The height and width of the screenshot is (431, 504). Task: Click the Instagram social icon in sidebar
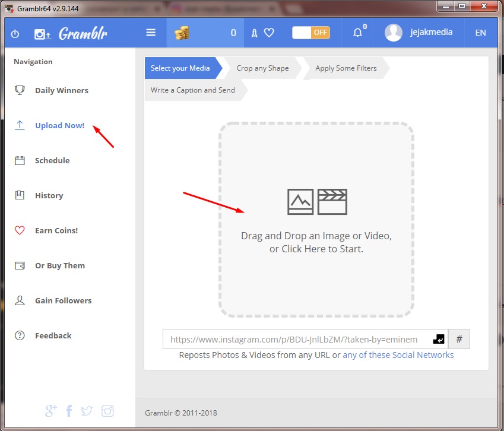click(x=107, y=411)
